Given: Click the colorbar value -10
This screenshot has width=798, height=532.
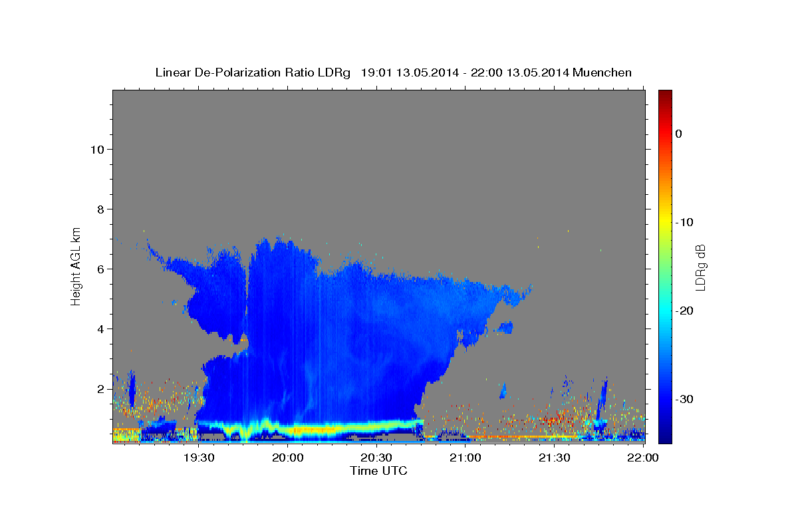Looking at the screenshot, I should 685,222.
